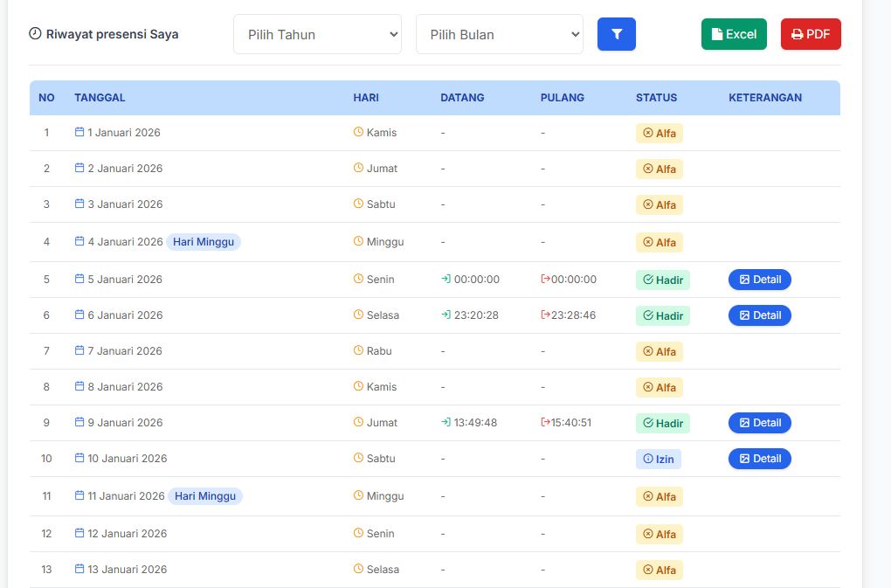Click the red departure icon at 15:40:51
The image size is (891, 588).
tap(545, 423)
